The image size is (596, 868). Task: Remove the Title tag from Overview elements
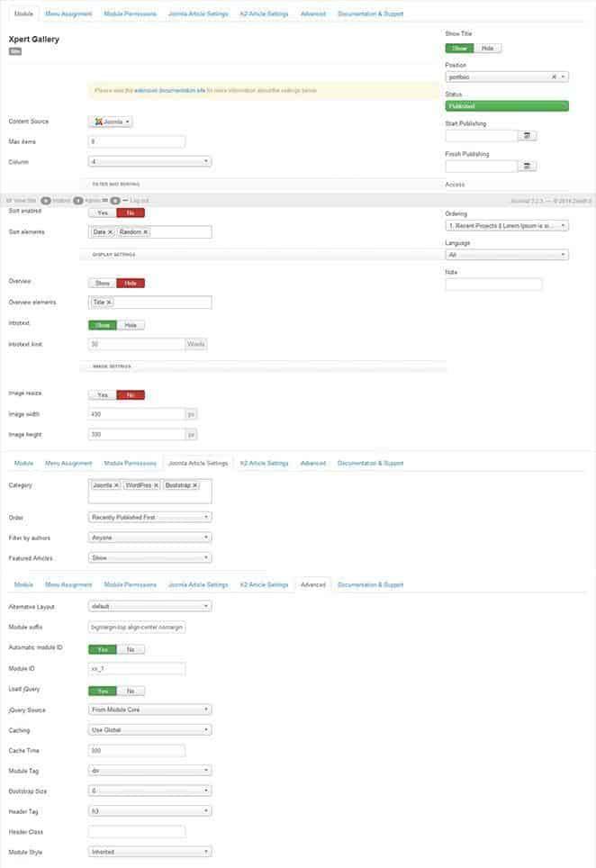109,303
